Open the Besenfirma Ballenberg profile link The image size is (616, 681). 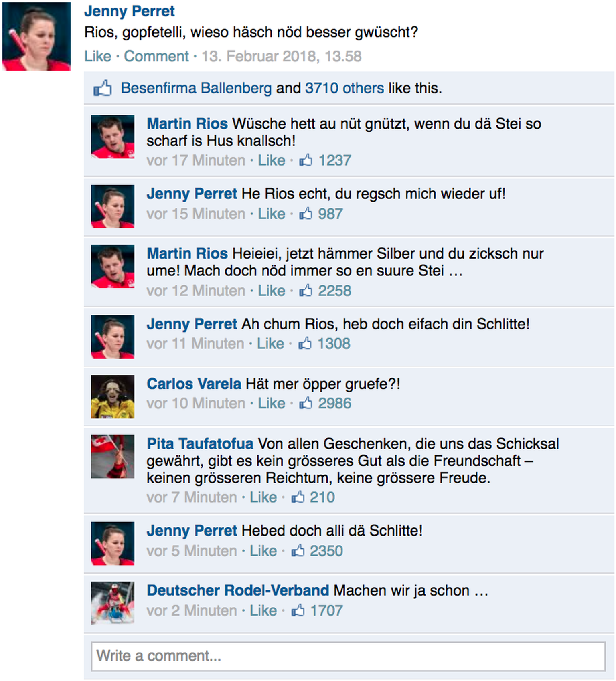[x=196, y=88]
